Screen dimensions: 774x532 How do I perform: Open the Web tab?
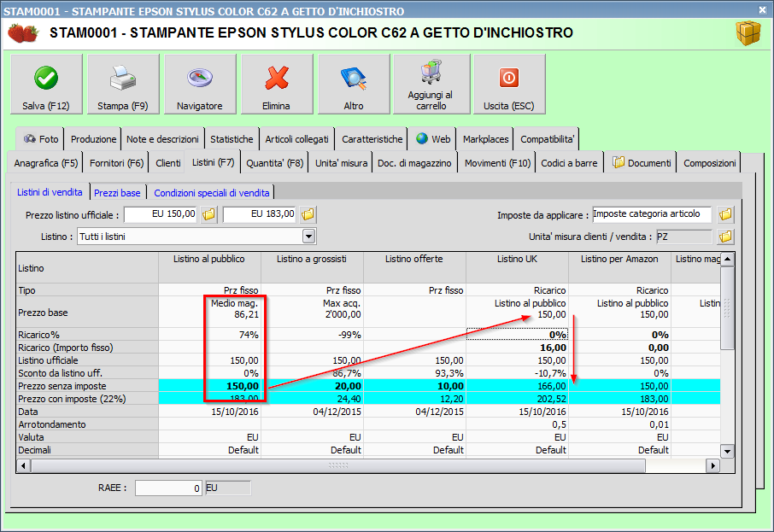[433, 139]
